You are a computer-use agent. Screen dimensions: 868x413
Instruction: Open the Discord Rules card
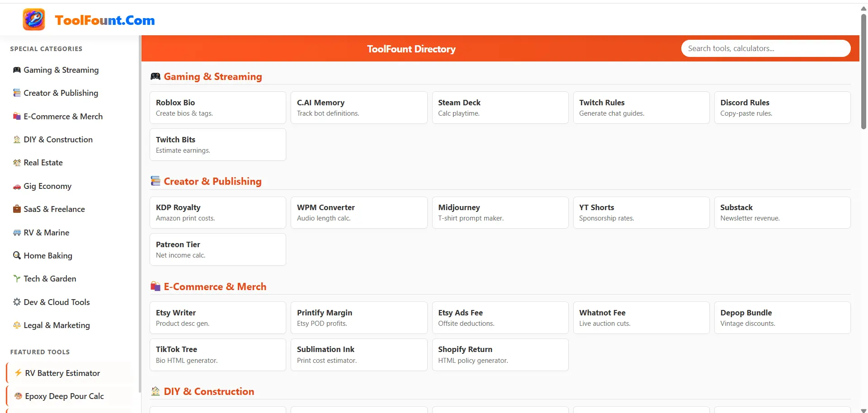coord(782,108)
